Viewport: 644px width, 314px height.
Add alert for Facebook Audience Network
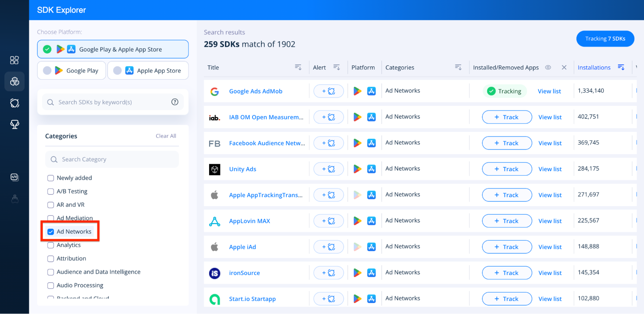click(329, 143)
